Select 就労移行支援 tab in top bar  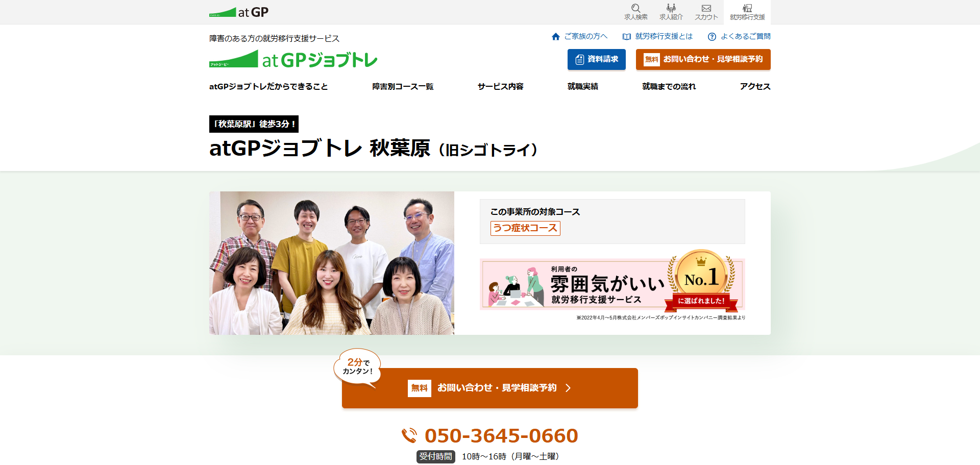747,12
